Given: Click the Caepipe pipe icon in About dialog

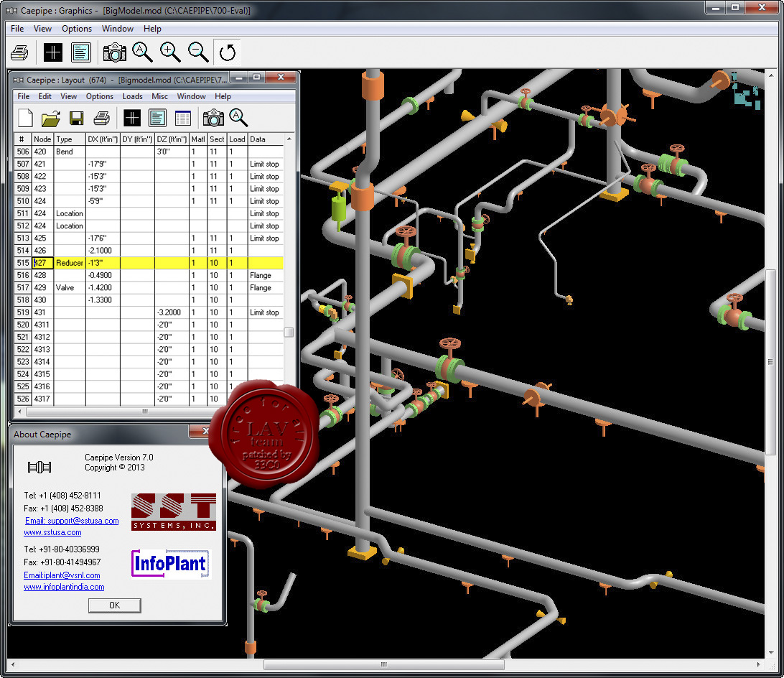Looking at the screenshot, I should pos(39,468).
